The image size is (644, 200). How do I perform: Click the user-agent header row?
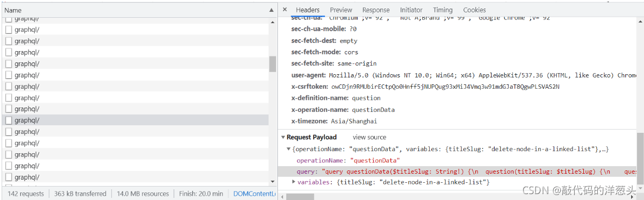464,75
